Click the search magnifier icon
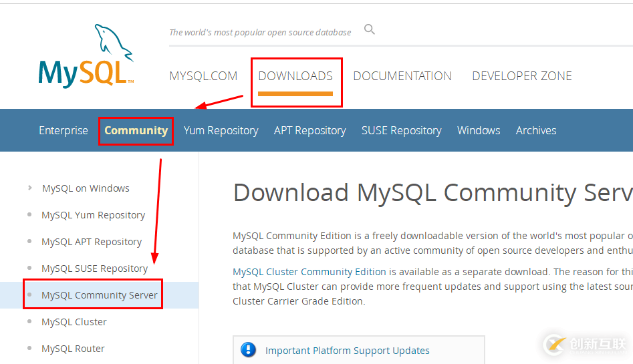The image size is (633, 364). tap(370, 29)
